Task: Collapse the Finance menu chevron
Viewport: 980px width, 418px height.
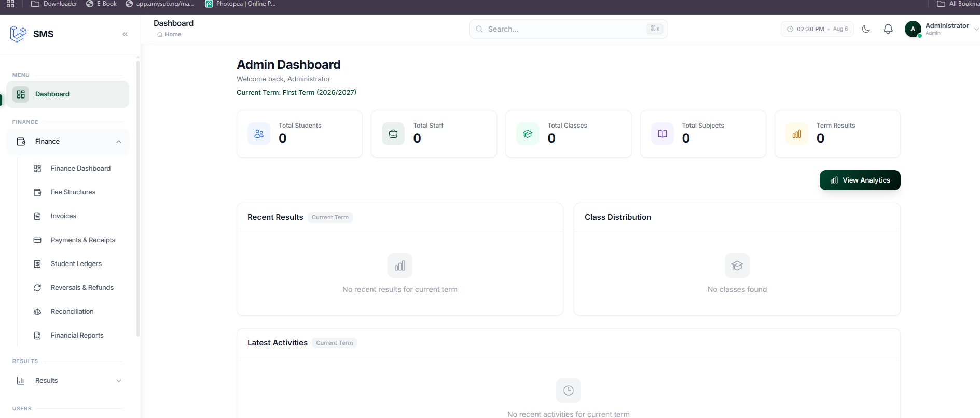Action: 119,142
